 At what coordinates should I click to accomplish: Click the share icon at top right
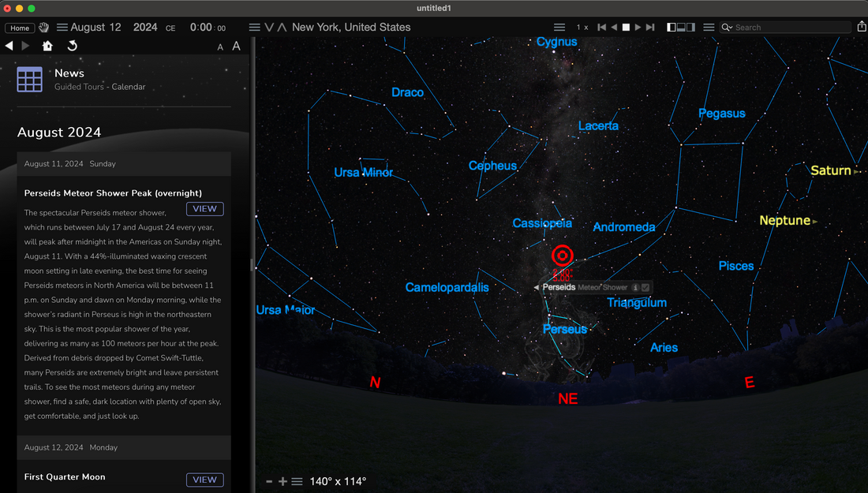862,26
